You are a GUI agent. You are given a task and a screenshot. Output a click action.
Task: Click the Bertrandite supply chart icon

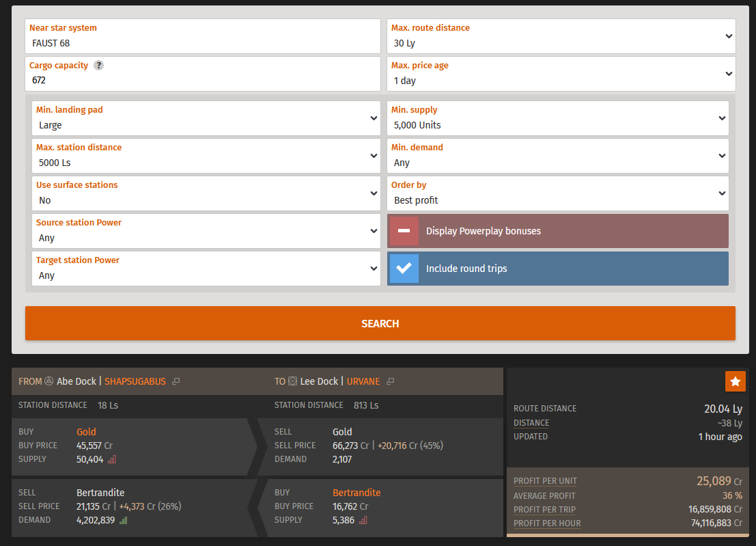pos(363,520)
